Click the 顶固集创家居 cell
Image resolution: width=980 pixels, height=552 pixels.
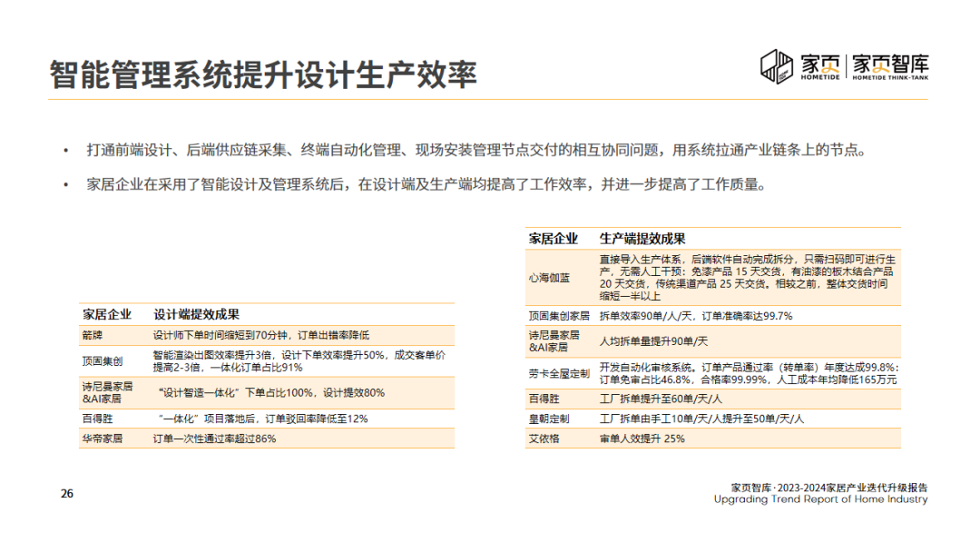click(559, 316)
